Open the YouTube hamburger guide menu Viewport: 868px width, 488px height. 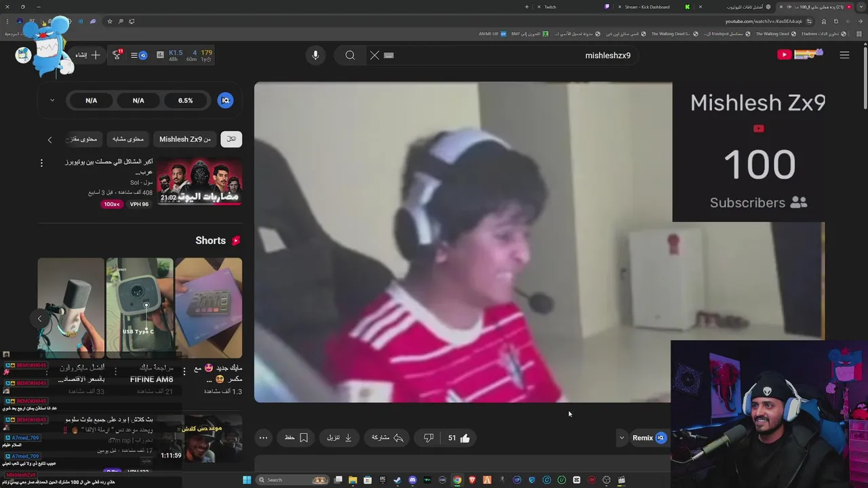844,55
